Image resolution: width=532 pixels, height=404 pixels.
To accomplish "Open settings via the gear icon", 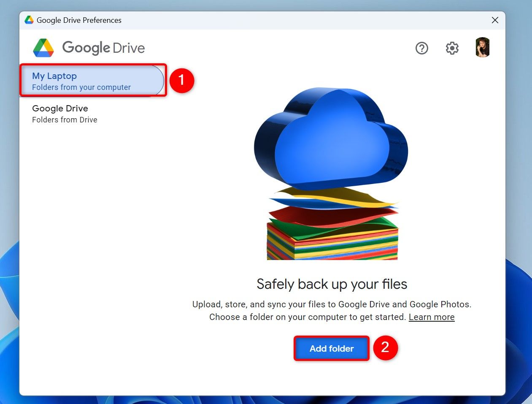I will point(452,48).
